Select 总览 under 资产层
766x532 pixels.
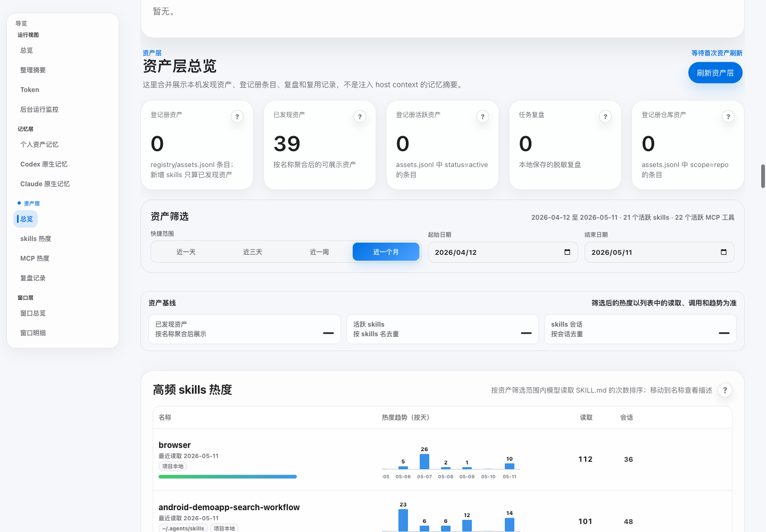tap(26, 219)
